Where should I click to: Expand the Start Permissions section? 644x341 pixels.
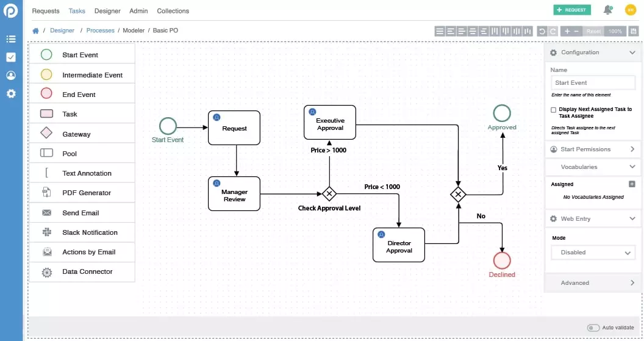click(x=593, y=149)
